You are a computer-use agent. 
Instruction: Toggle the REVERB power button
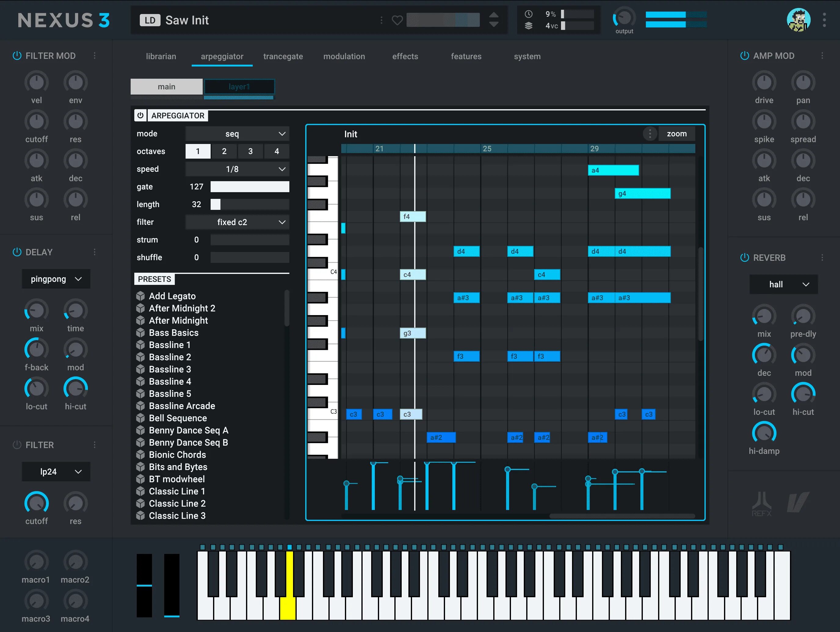pyautogui.click(x=744, y=257)
